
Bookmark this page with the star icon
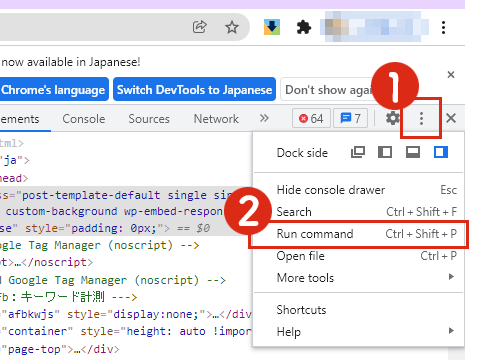click(232, 27)
